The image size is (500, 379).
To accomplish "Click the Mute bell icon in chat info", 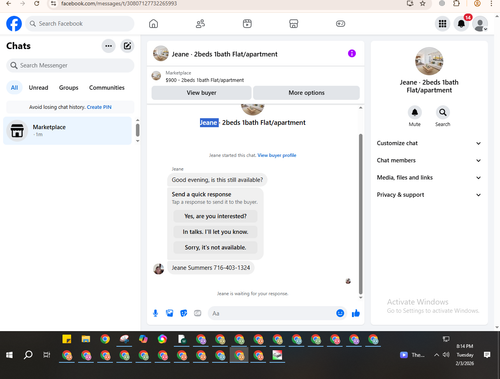I will [415, 112].
